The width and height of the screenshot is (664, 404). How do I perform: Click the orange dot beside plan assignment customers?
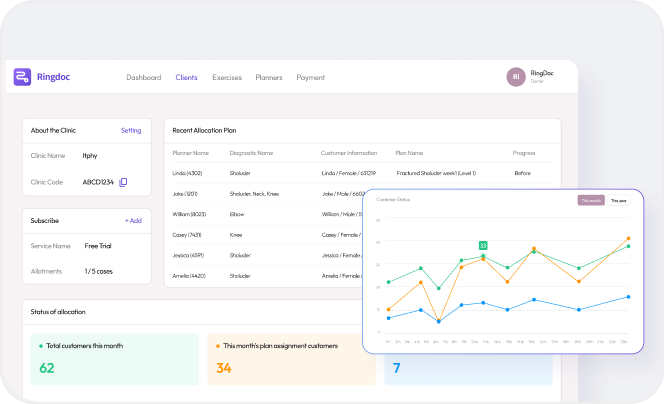pos(217,345)
